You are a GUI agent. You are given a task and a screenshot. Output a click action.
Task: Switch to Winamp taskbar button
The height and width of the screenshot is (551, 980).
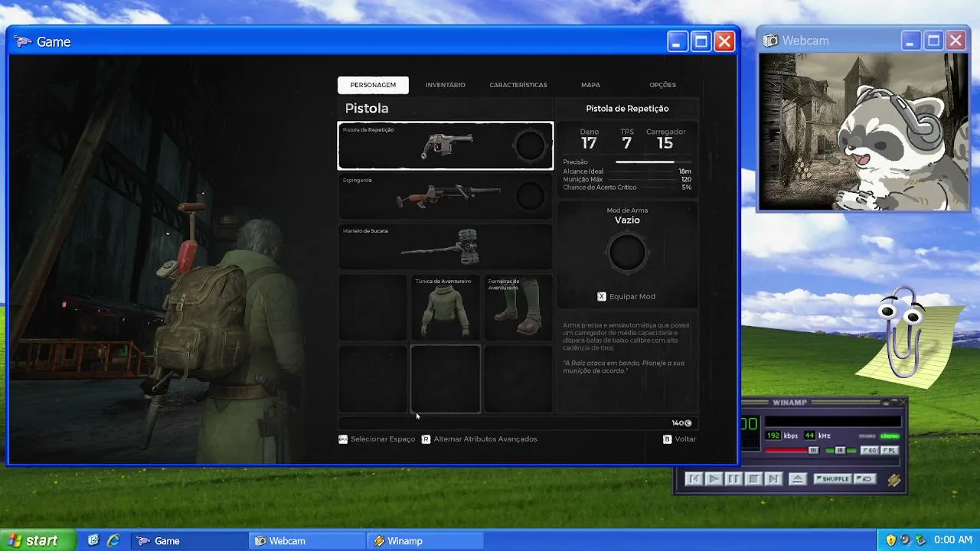pos(426,541)
